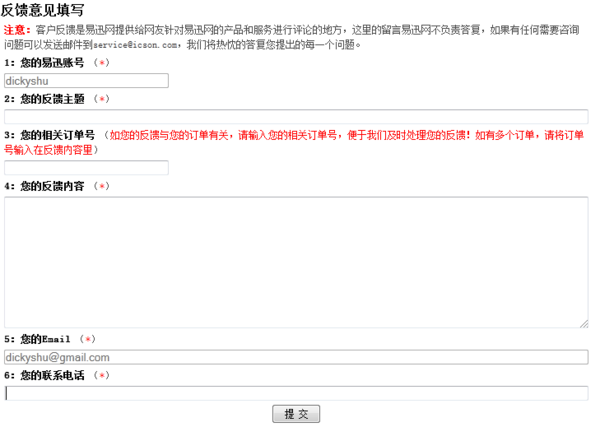Focus the 反馈主题 text field
The height and width of the screenshot is (427, 600).
point(296,117)
